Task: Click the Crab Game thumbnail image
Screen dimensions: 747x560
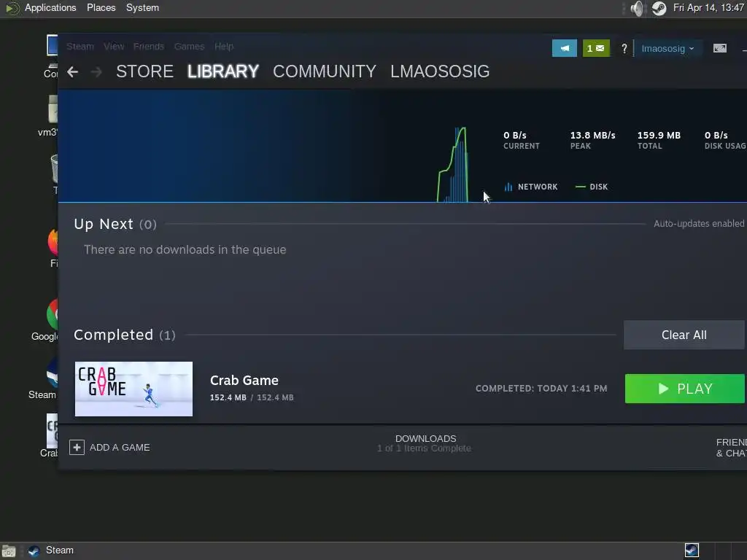Action: (134, 389)
